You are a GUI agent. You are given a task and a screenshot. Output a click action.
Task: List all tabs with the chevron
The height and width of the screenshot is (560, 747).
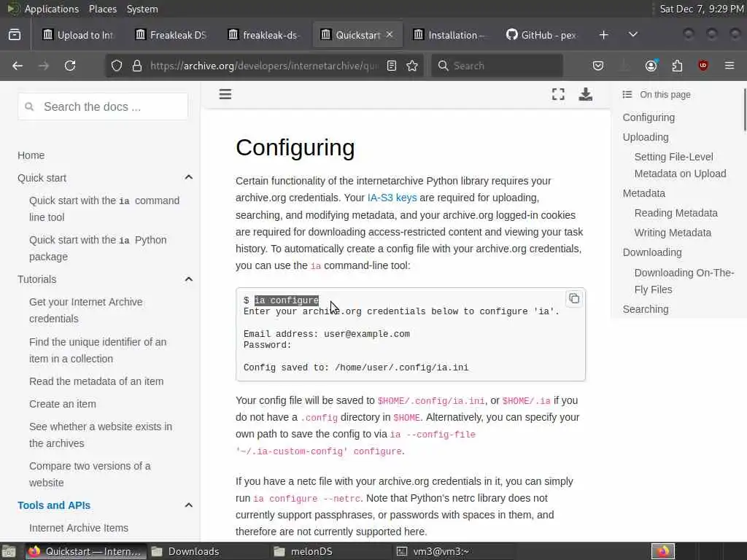click(x=633, y=34)
